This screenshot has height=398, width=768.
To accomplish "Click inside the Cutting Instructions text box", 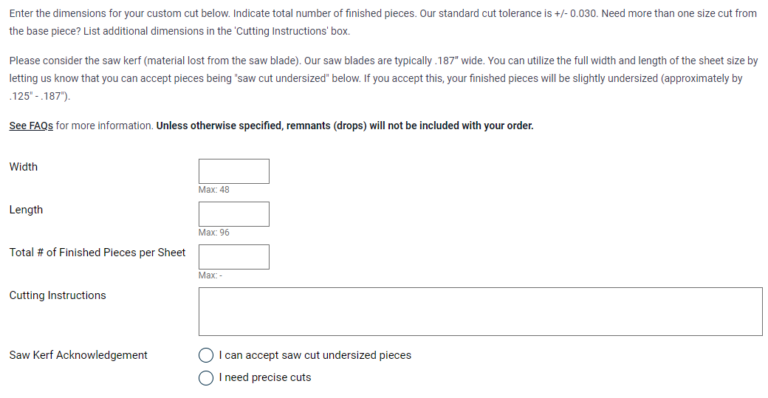I will [480, 311].
